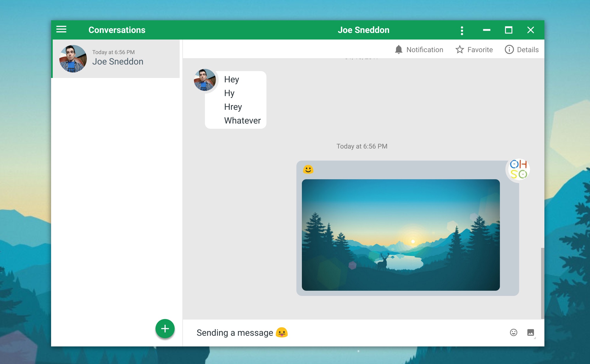Click the OHSO sender avatar badge
The width and height of the screenshot is (590, 364).
[x=517, y=170]
